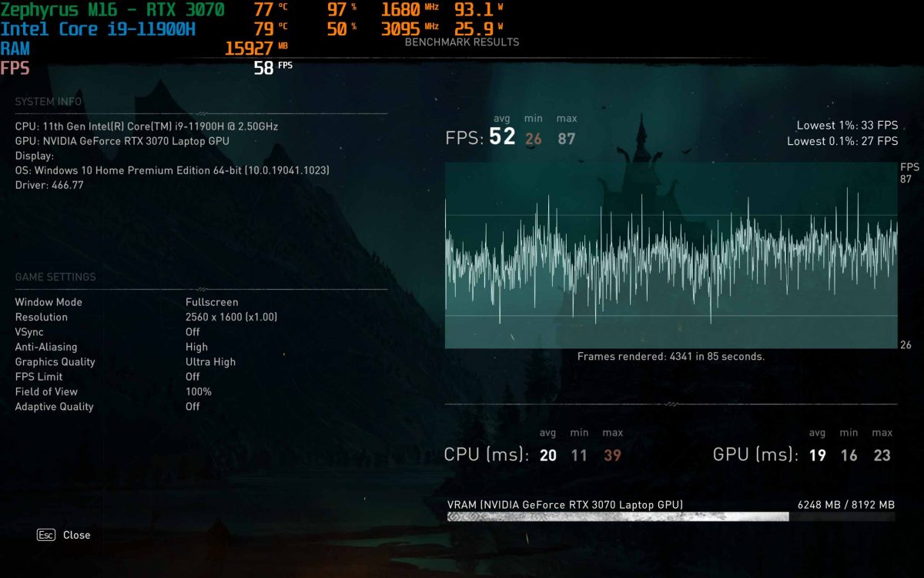Image resolution: width=924 pixels, height=578 pixels.
Task: Click the GPU average value 19
Action: tap(818, 455)
